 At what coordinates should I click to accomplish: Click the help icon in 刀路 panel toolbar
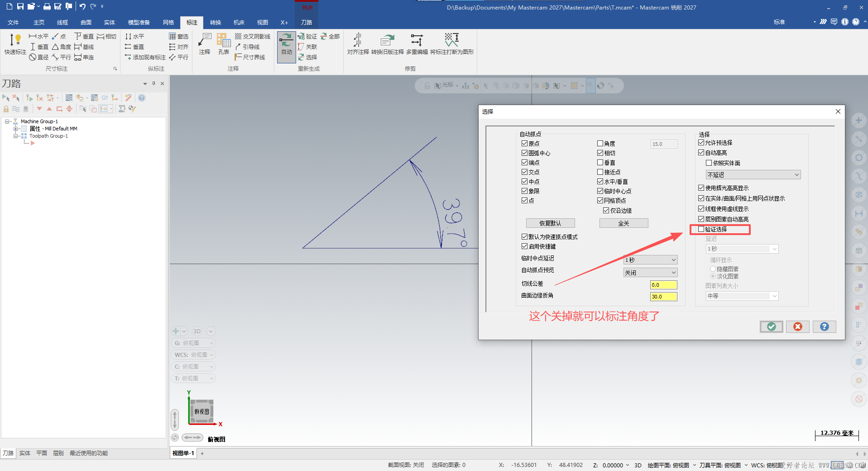click(x=142, y=98)
